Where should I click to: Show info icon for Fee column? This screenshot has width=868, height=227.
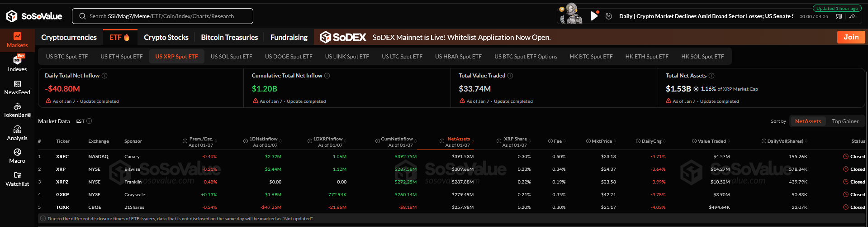pos(550,141)
